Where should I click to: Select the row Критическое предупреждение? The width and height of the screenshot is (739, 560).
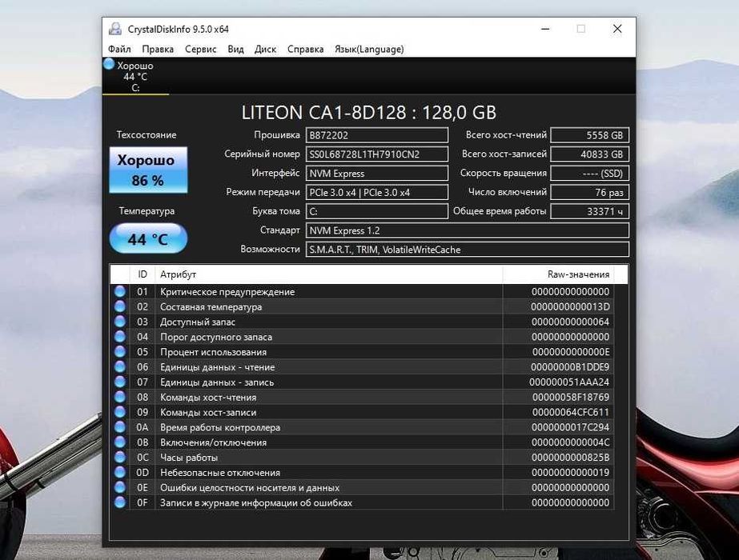pos(362,291)
